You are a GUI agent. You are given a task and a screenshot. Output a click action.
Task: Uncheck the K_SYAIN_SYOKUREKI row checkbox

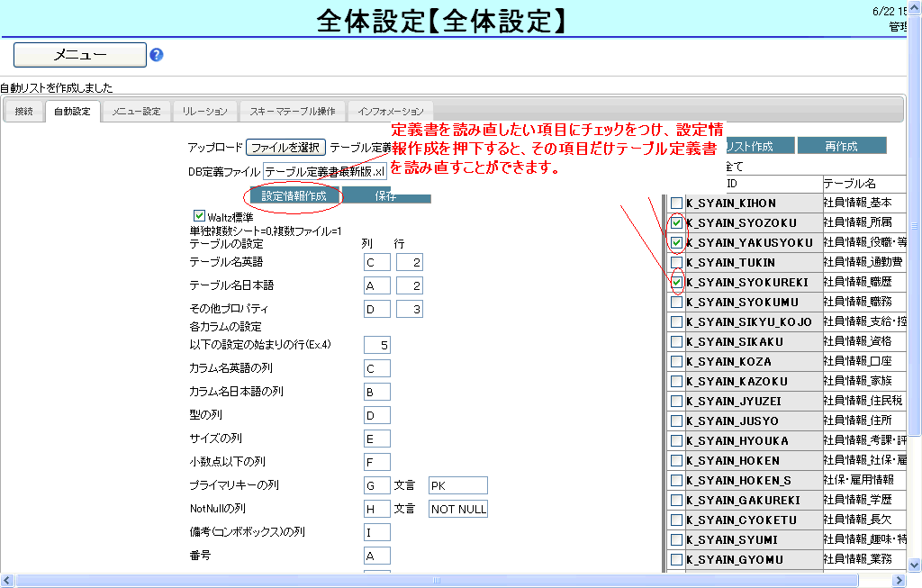coord(676,282)
